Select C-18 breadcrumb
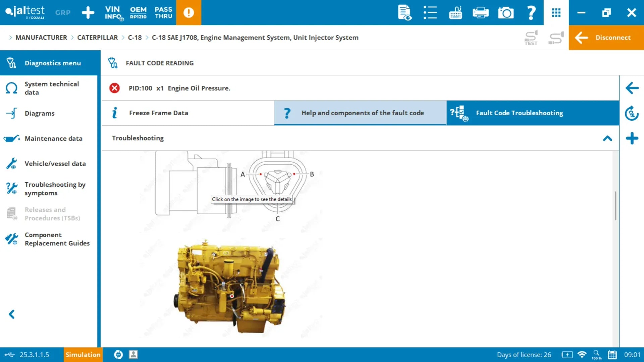The width and height of the screenshot is (644, 362). pyautogui.click(x=135, y=38)
